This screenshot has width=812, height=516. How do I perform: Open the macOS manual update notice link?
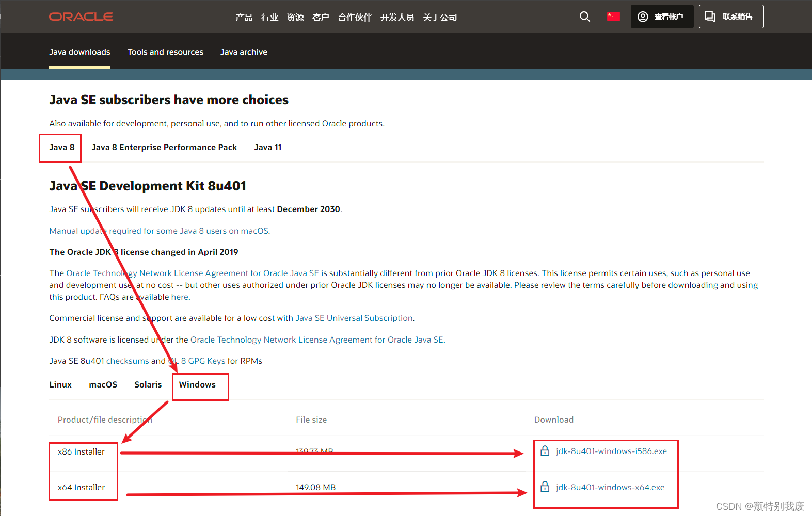click(159, 231)
